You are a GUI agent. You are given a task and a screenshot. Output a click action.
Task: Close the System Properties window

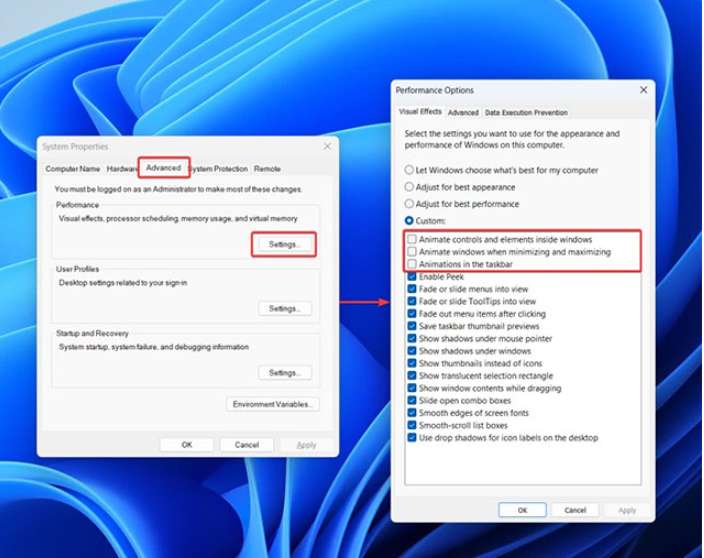[327, 146]
